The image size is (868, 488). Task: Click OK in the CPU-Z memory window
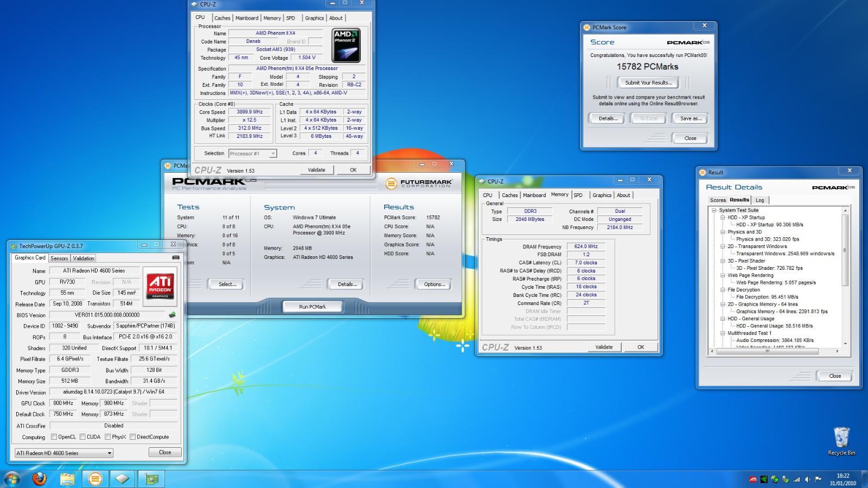(x=641, y=347)
